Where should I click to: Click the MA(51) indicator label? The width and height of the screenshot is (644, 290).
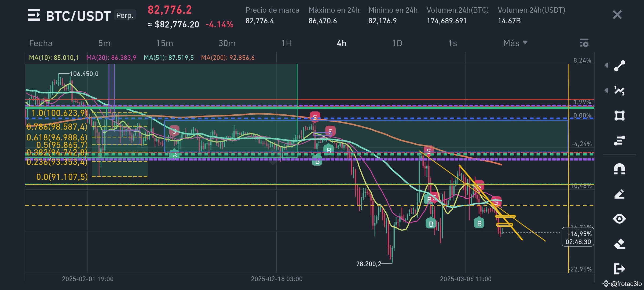click(x=169, y=58)
